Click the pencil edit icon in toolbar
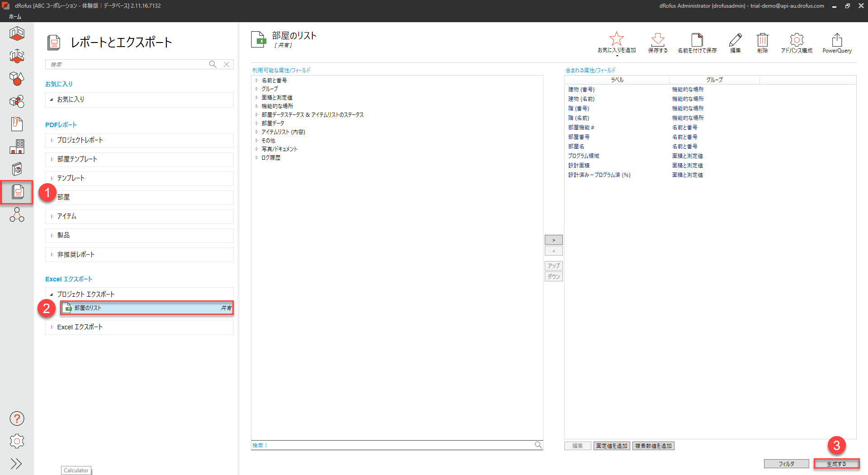The height and width of the screenshot is (475, 868). (735, 39)
